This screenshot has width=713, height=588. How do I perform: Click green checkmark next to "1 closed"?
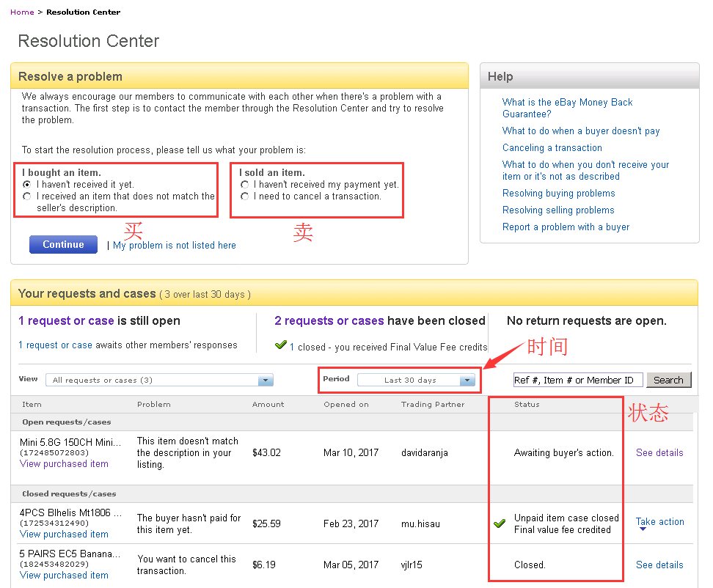[x=280, y=345]
